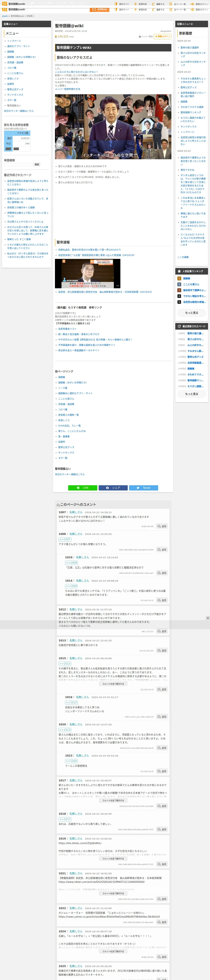Open the 自民党裏金リスト link

[67, 329]
